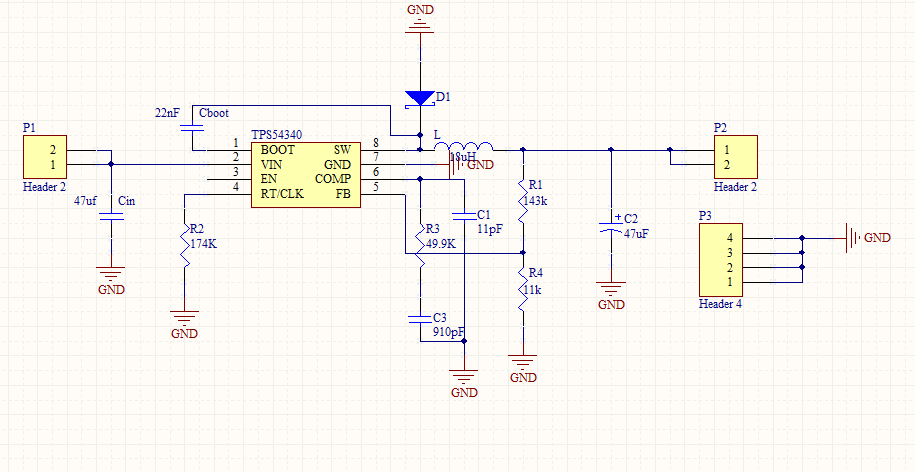Click the GND pin name inside the IC
Image resolution: width=915 pixels, height=472 pixels.
coord(337,165)
